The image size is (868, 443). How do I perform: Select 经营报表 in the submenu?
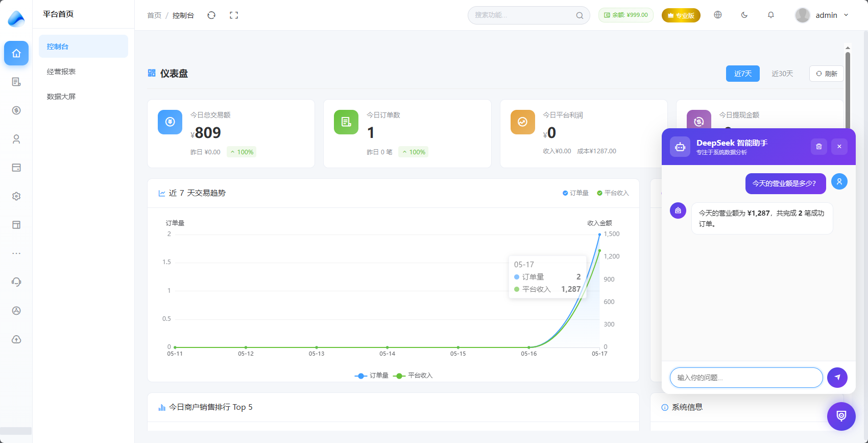point(83,72)
